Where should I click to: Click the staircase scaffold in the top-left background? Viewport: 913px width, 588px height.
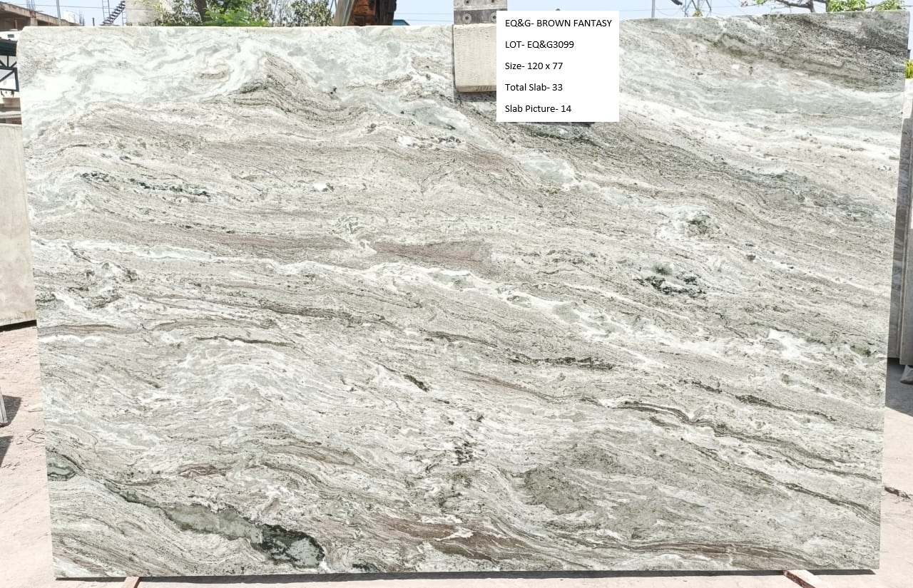(x=113, y=13)
